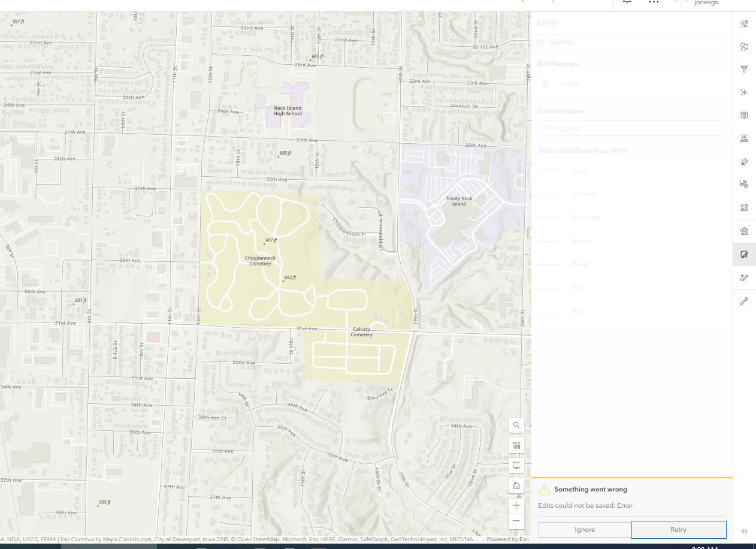Click the Filter types input field
The image size is (756, 549).
631,128
